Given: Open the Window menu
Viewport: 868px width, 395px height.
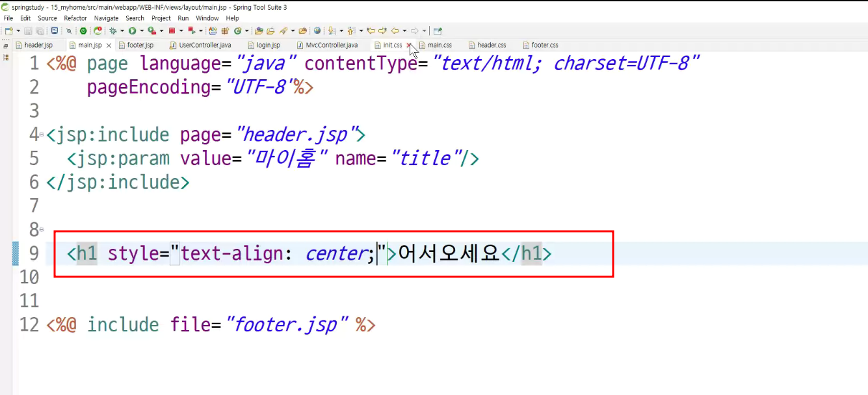Looking at the screenshot, I should 207,18.
